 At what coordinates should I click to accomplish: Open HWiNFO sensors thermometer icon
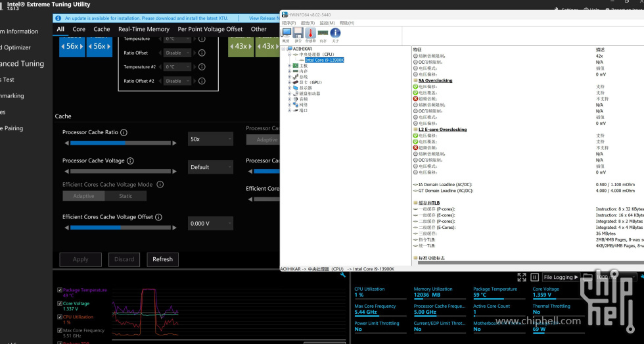(310, 33)
